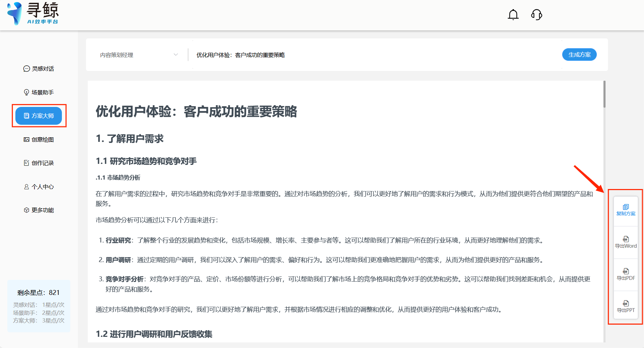The image size is (644, 348).
Task: Open customer service headset icon
Action: pos(536,15)
